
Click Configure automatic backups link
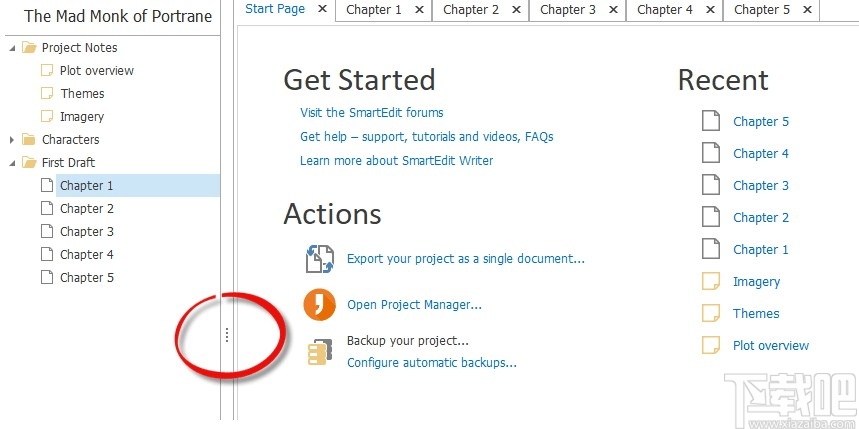(x=431, y=363)
